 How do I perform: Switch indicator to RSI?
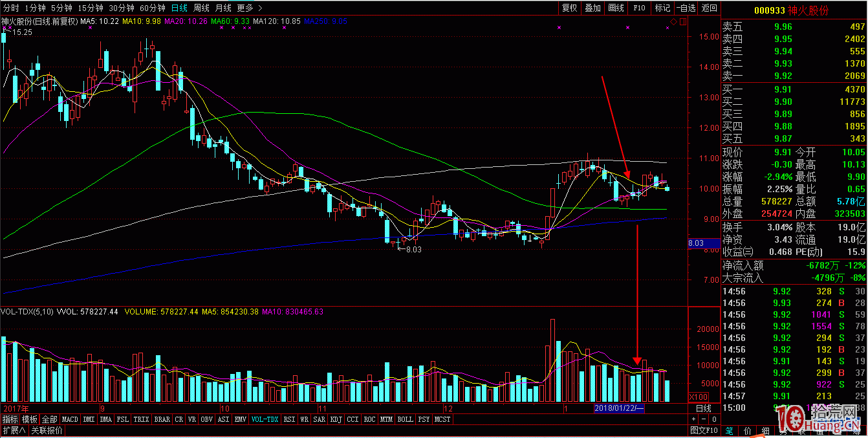pyautogui.click(x=290, y=419)
